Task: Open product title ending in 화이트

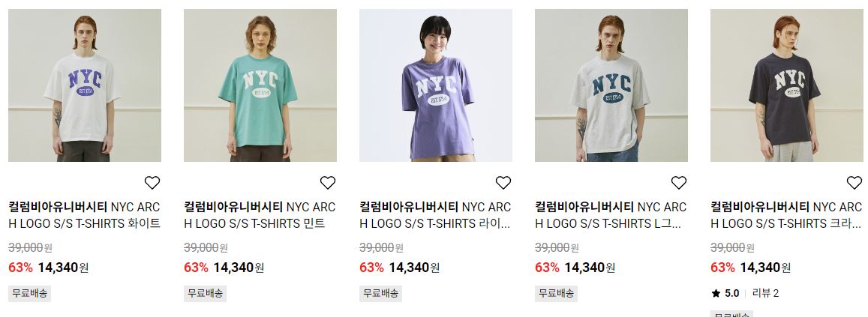Action: pyautogui.click(x=85, y=215)
